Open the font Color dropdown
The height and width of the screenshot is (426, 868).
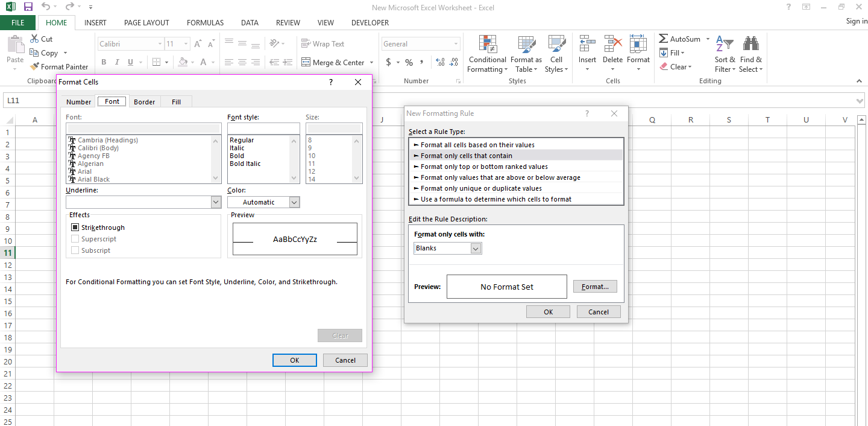click(294, 202)
